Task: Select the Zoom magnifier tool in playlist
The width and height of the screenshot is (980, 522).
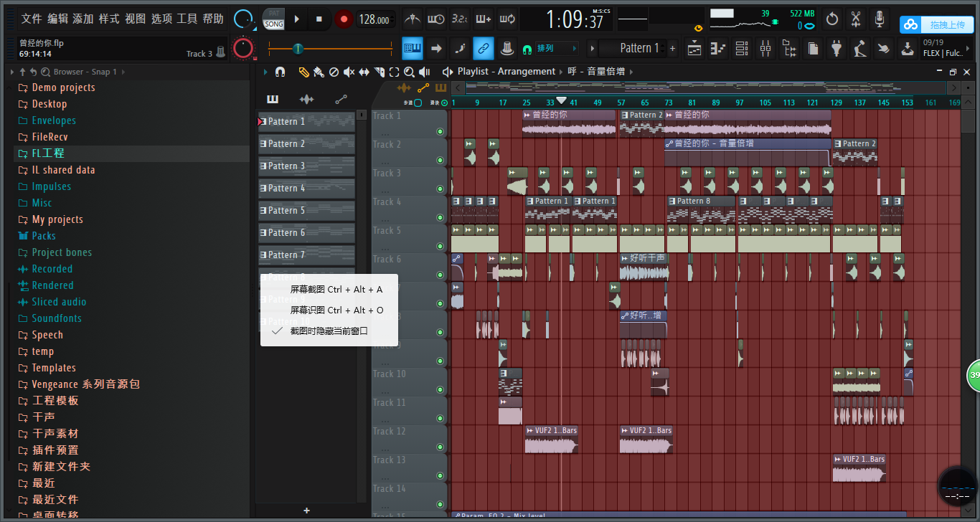Action: point(409,72)
